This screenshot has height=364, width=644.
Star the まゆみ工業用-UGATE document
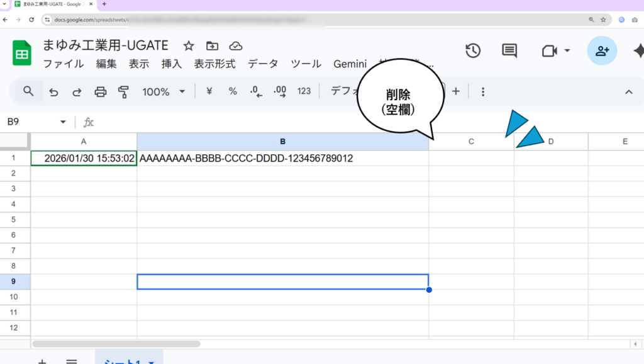point(188,46)
